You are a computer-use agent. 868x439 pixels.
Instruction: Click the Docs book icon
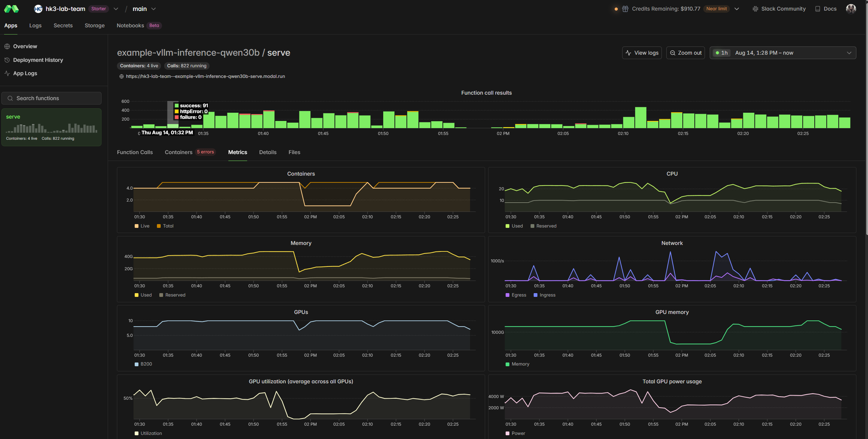click(x=817, y=9)
